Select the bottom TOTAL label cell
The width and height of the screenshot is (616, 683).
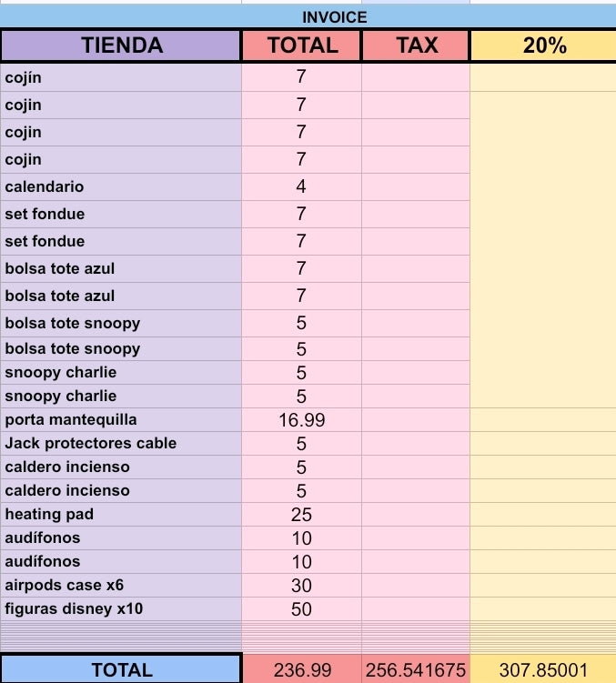click(x=121, y=669)
